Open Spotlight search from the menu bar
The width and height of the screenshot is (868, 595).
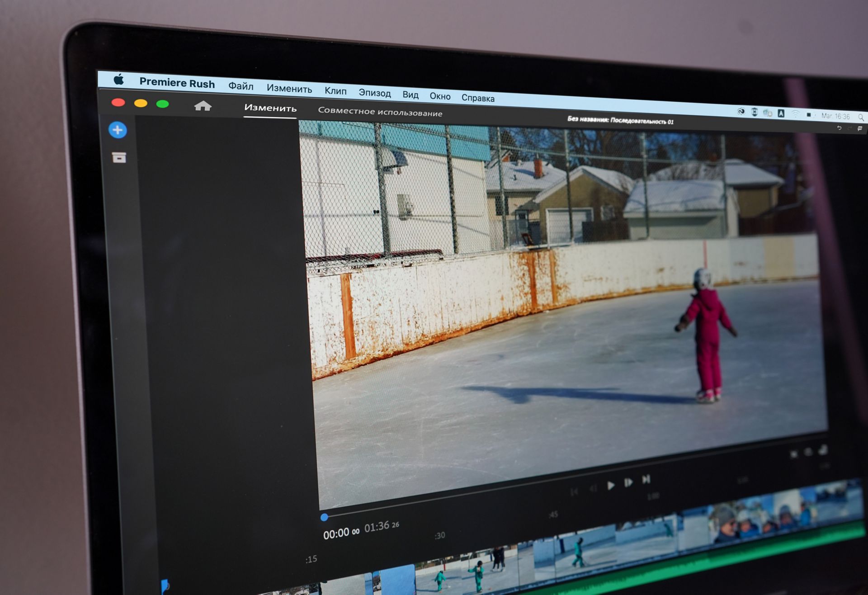(862, 118)
